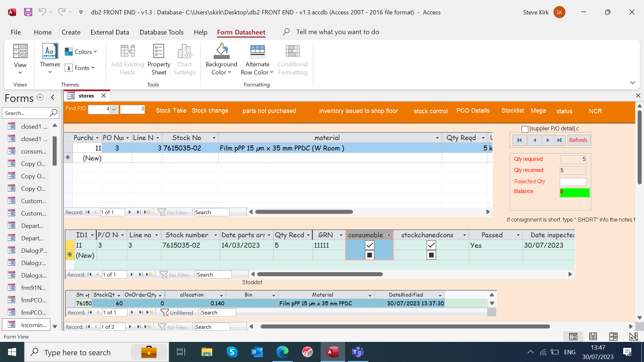Open the File menu

tap(16, 32)
